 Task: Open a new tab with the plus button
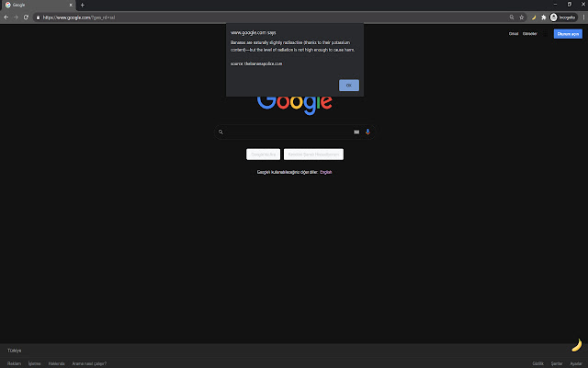83,5
